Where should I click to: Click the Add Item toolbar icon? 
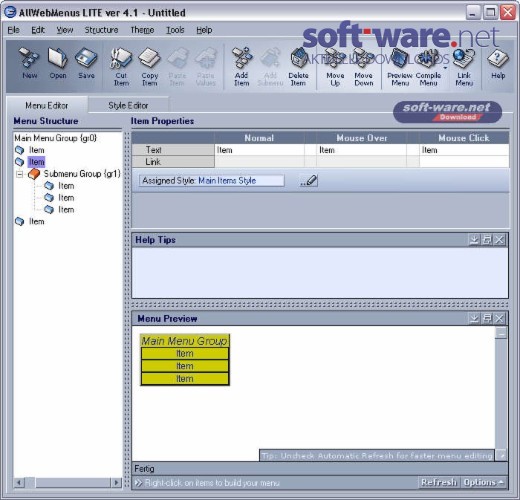(242, 67)
